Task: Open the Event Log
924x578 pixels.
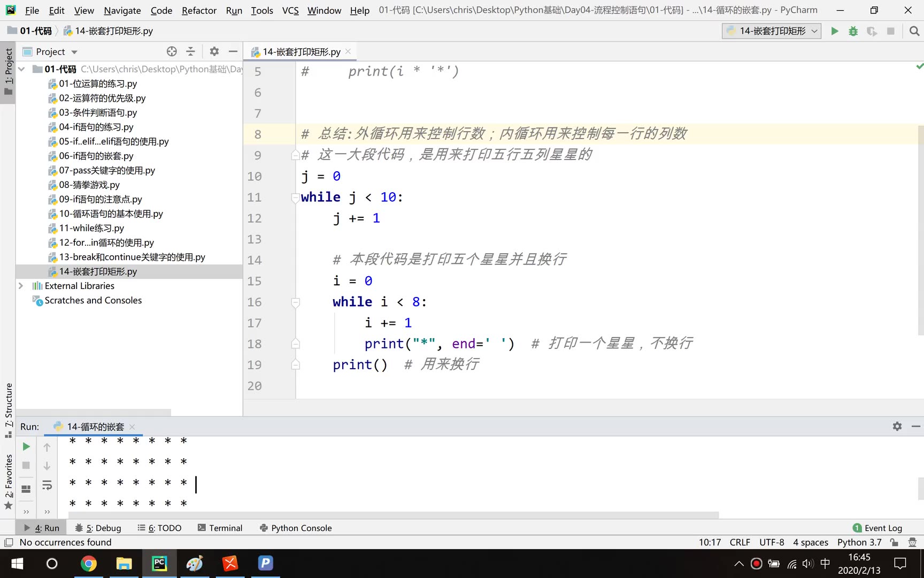Action: (877, 528)
